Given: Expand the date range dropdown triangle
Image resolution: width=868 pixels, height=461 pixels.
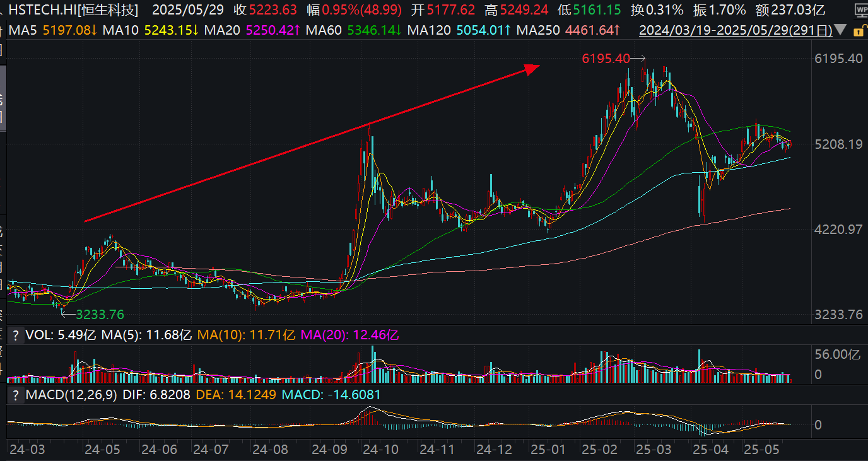Looking at the screenshot, I should (x=839, y=30).
